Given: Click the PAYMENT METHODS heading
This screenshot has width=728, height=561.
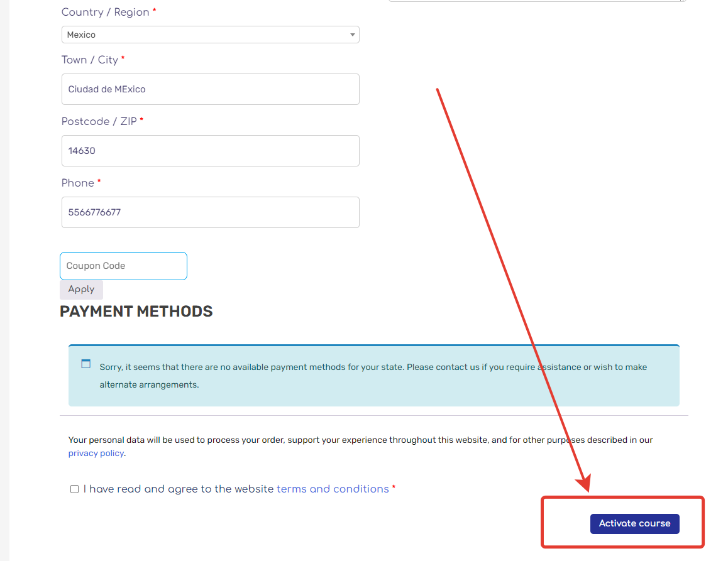Looking at the screenshot, I should pyautogui.click(x=136, y=311).
